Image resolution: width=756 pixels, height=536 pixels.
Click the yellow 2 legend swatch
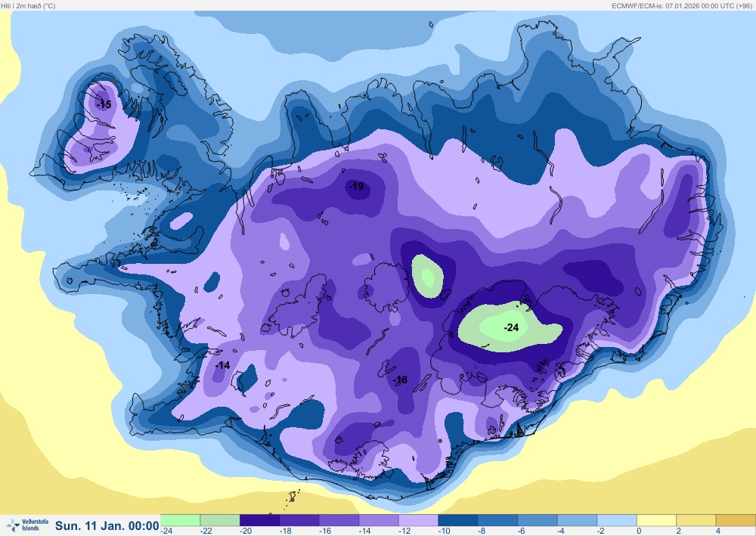point(696,520)
